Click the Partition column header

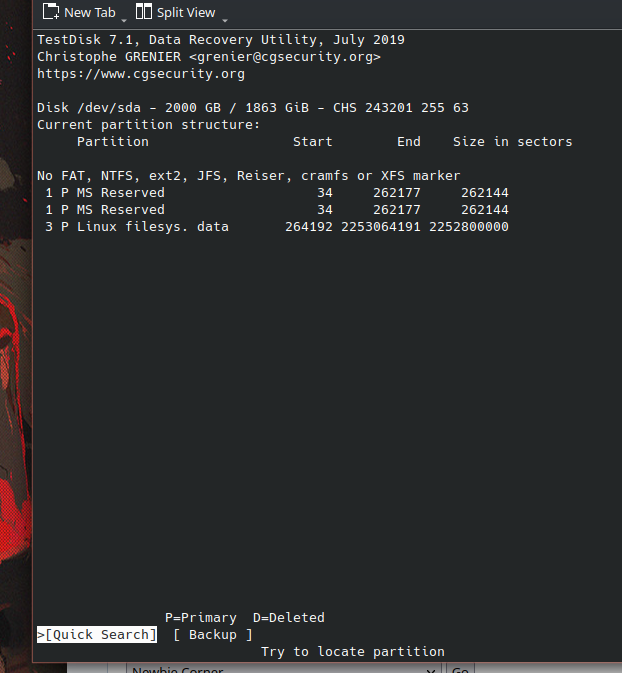[x=112, y=141]
